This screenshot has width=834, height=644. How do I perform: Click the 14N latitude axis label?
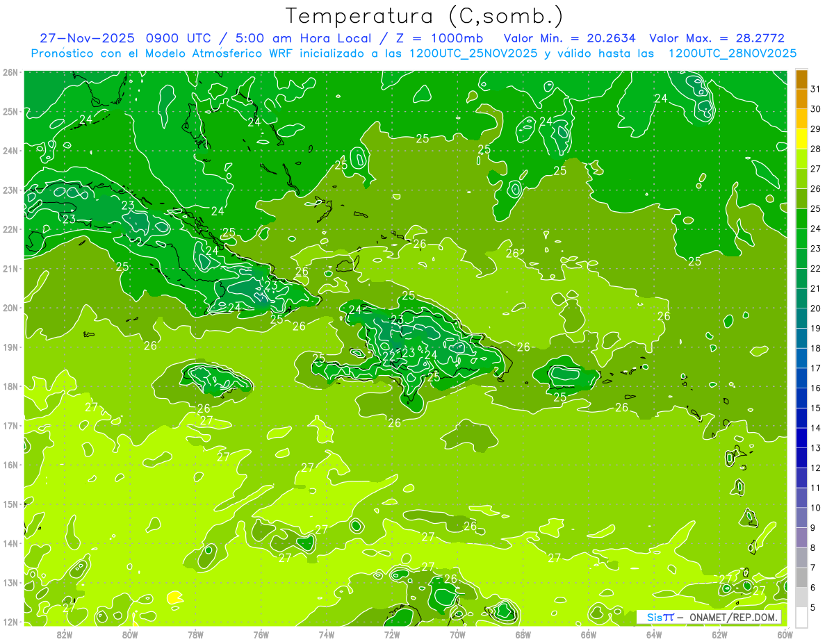(10, 543)
